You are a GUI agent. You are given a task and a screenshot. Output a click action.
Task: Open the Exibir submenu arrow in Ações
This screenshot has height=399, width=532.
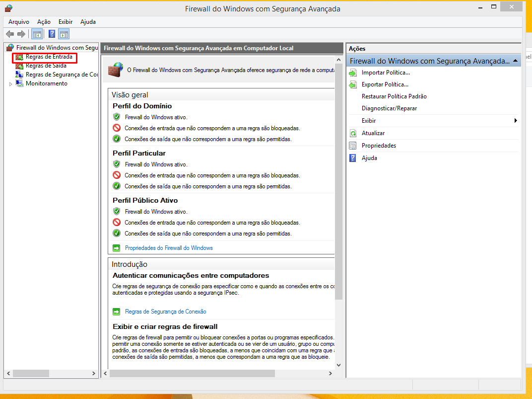coord(516,121)
